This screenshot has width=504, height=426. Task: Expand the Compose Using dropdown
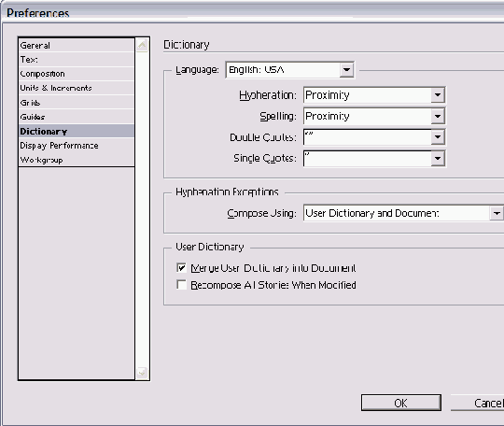click(x=497, y=213)
